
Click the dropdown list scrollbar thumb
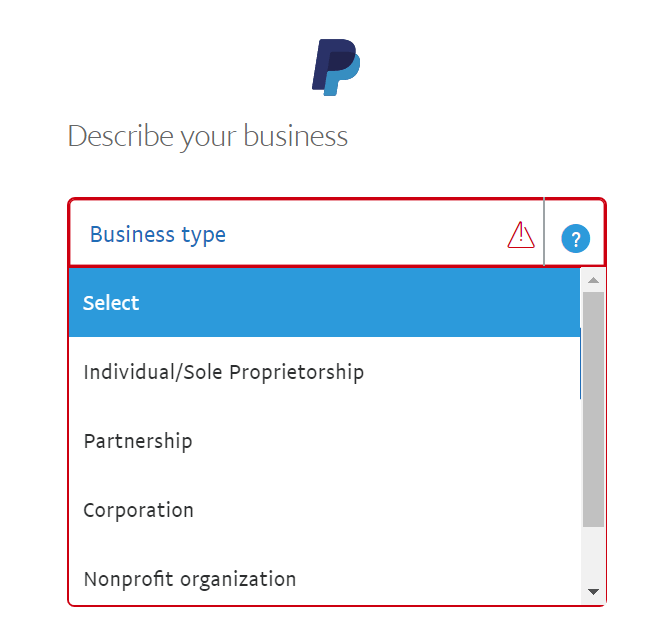593,408
